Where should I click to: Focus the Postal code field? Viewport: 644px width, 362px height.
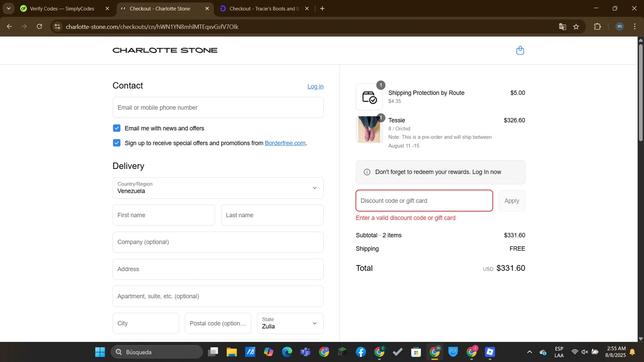tap(218, 323)
